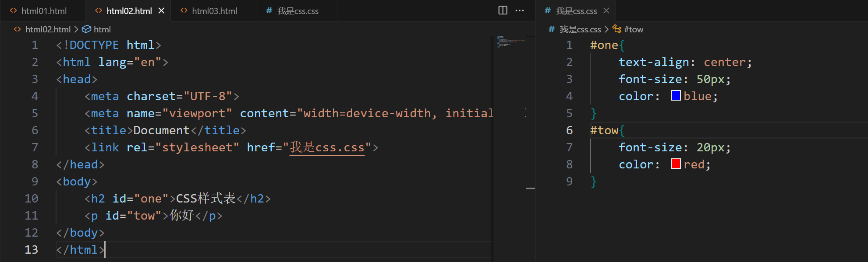Select the 我是css.css tab in right editor group
Viewport: 868px width, 262px height.
tap(576, 11)
